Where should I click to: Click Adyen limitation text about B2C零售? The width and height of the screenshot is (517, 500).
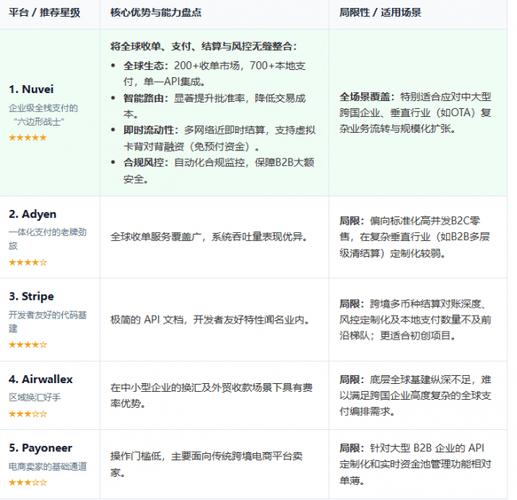(x=415, y=237)
